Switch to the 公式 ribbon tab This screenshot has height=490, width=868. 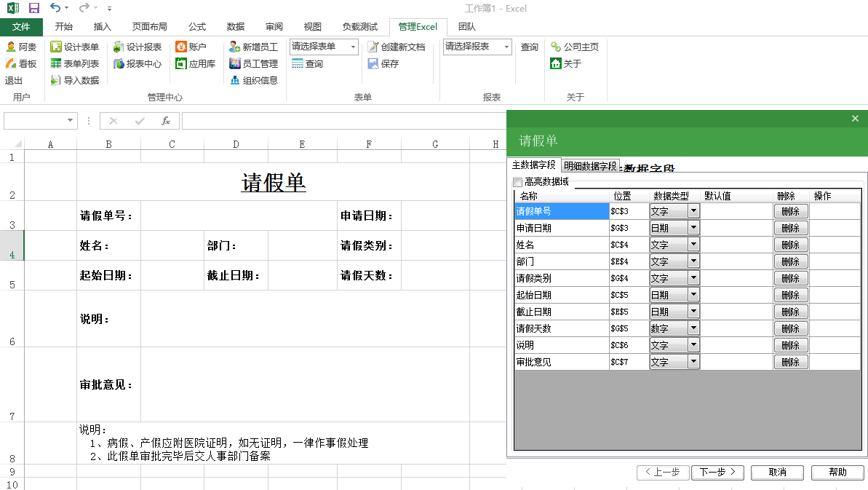click(x=196, y=27)
